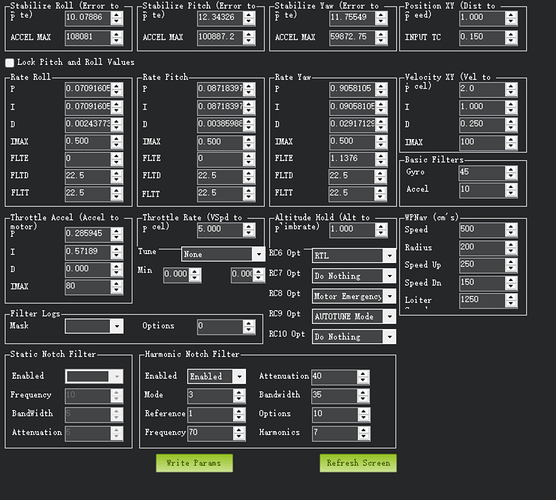Adjust Throttle Accel IMAX stepper
The image size is (556, 500).
click(117, 287)
